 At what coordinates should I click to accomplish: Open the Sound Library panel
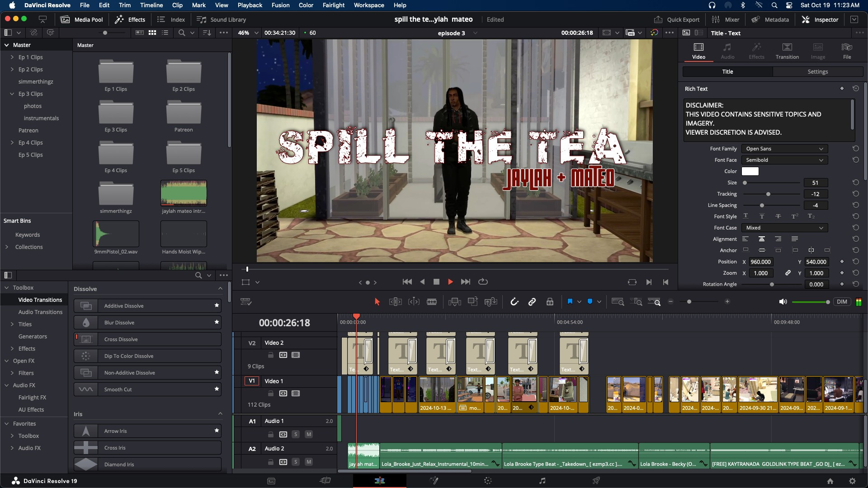(222, 19)
